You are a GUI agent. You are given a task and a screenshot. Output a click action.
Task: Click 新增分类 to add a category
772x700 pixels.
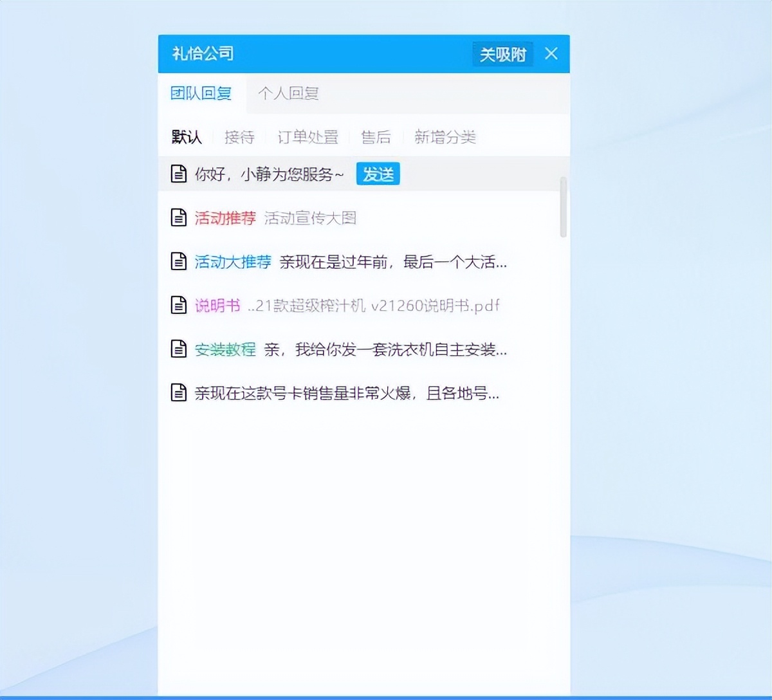tap(445, 136)
